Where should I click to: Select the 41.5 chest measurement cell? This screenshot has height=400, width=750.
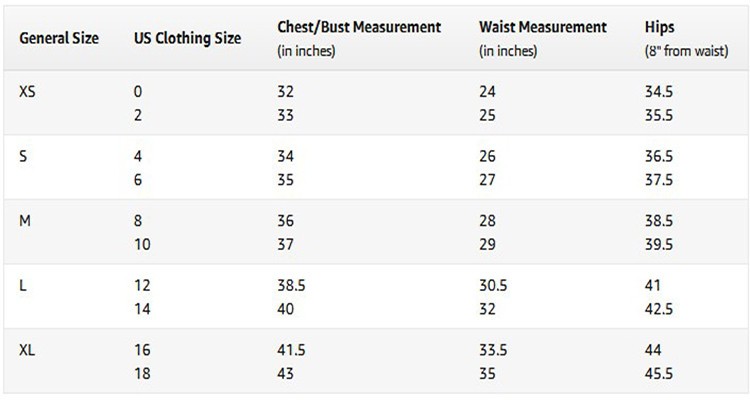tap(291, 350)
